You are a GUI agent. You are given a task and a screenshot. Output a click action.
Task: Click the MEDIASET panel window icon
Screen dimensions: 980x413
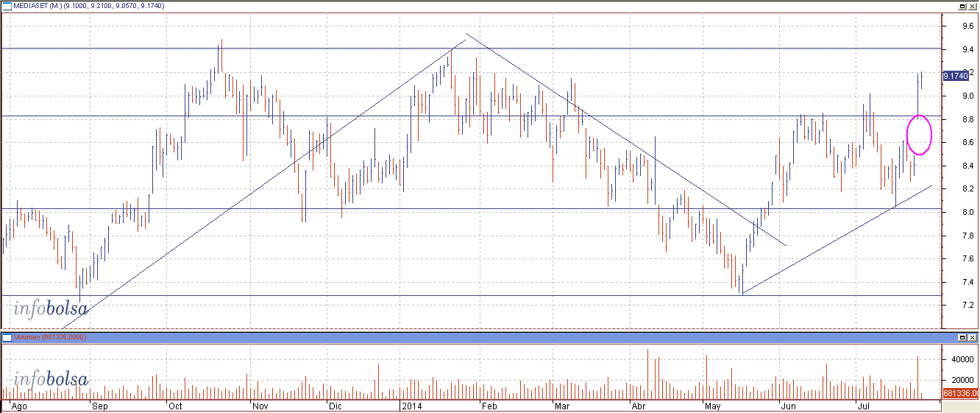pyautogui.click(x=7, y=5)
